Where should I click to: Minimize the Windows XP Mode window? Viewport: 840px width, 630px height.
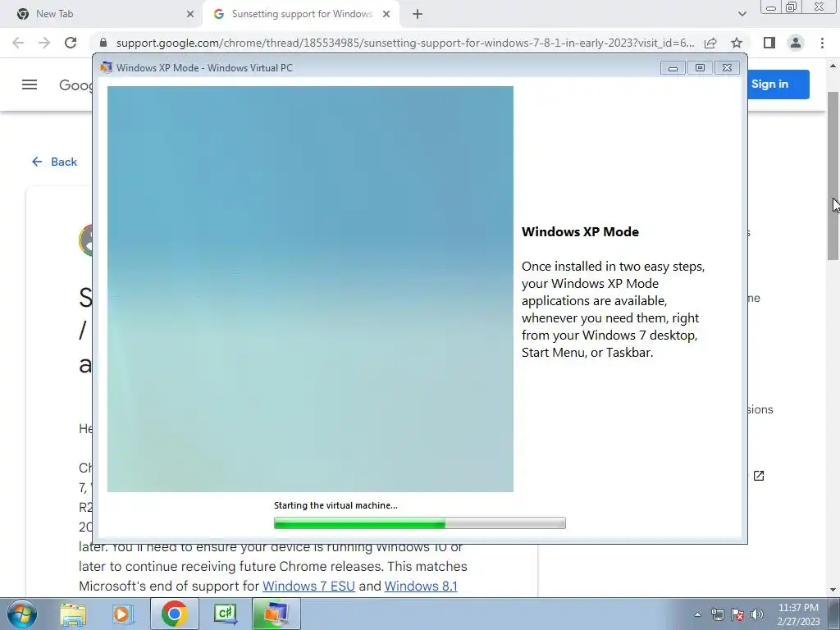pyautogui.click(x=673, y=67)
